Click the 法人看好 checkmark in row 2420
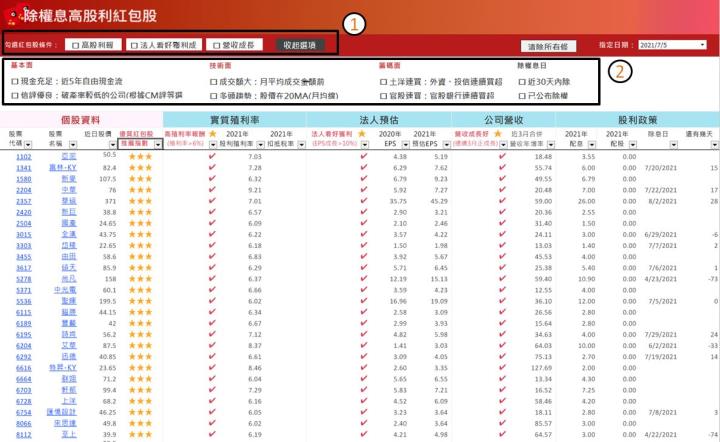Viewport: 720px width, 442px height. tap(364, 212)
